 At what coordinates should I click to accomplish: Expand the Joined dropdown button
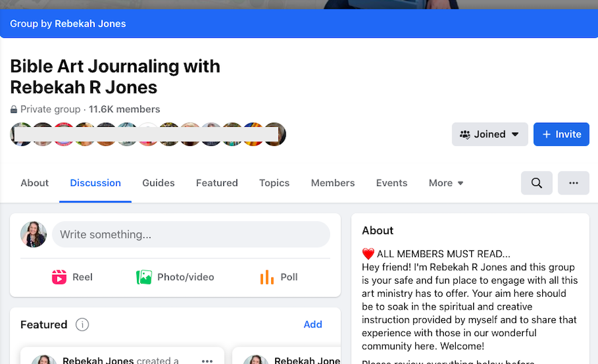click(490, 134)
